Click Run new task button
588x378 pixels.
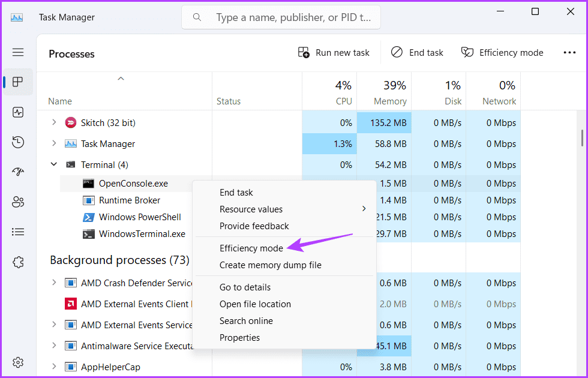334,53
